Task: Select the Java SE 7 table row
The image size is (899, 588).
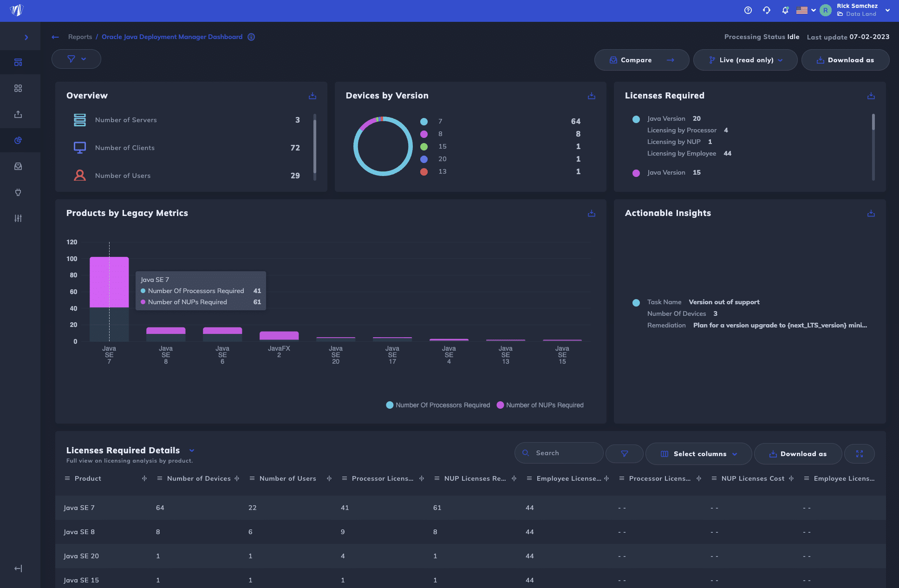Action: [x=470, y=508]
